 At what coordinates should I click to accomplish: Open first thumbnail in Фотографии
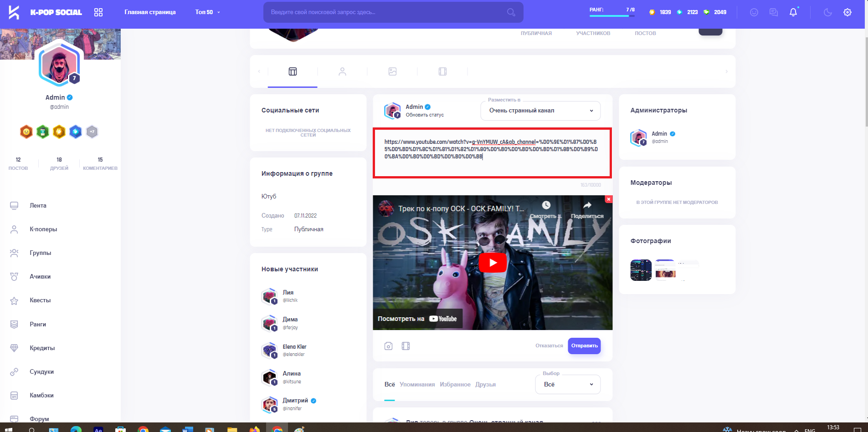[x=641, y=270]
